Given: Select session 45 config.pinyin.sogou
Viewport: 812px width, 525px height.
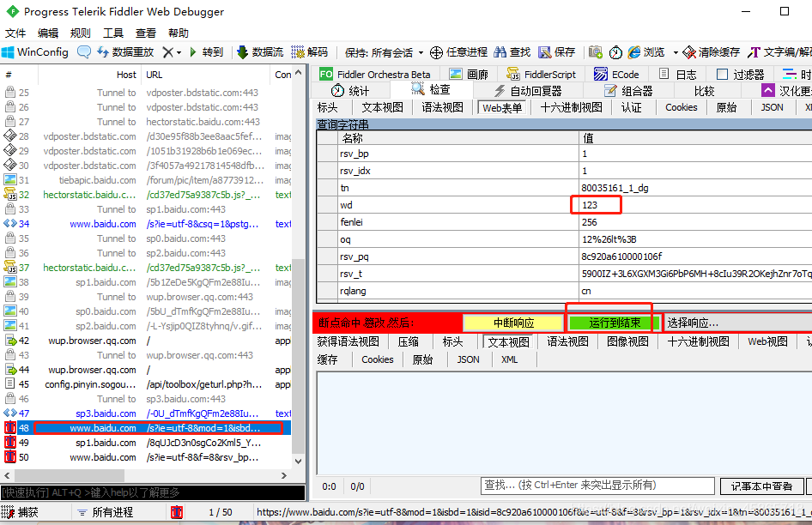Looking at the screenshot, I should pyautogui.click(x=145, y=384).
